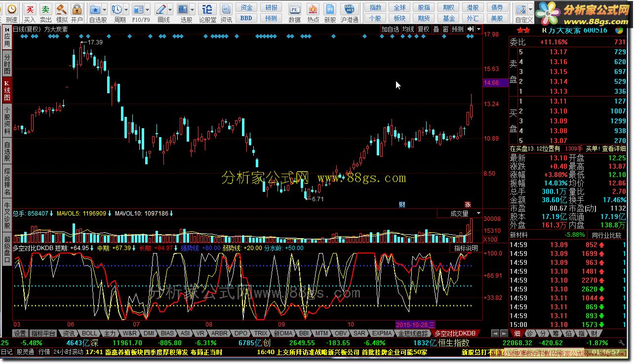Click the 涨 marker on price chart

[x=467, y=204]
